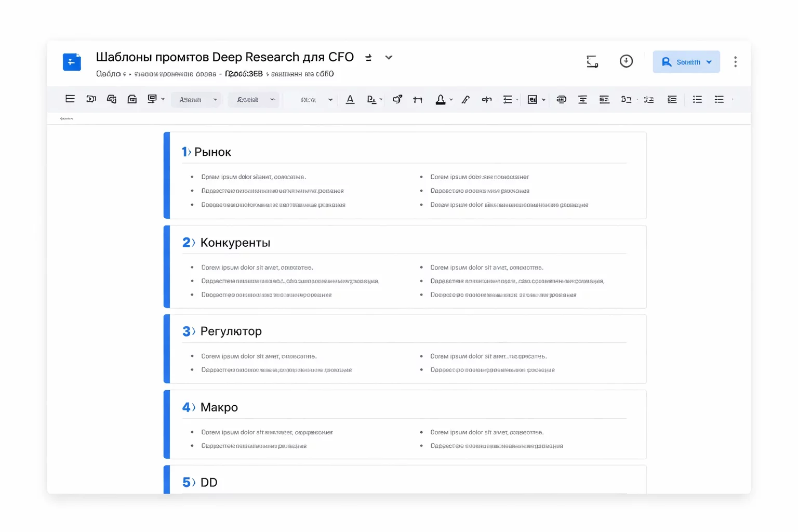Viewport: 798px width, 532px height.
Task: Click the lines between two bars icon
Action: click(x=604, y=99)
